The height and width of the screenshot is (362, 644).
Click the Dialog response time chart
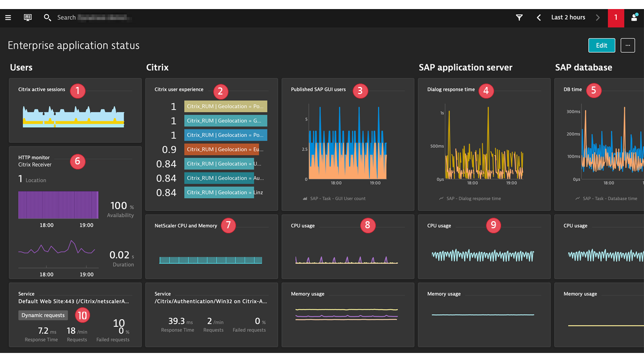pos(484,143)
